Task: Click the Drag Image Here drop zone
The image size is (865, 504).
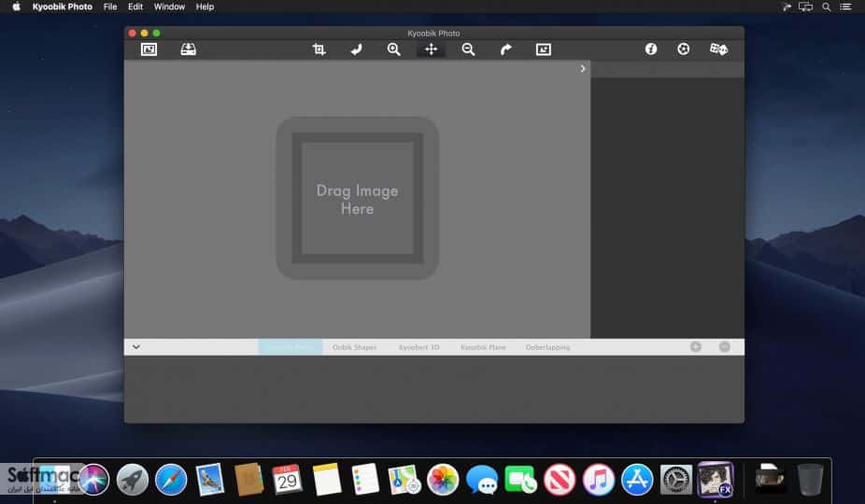Action: (x=358, y=199)
